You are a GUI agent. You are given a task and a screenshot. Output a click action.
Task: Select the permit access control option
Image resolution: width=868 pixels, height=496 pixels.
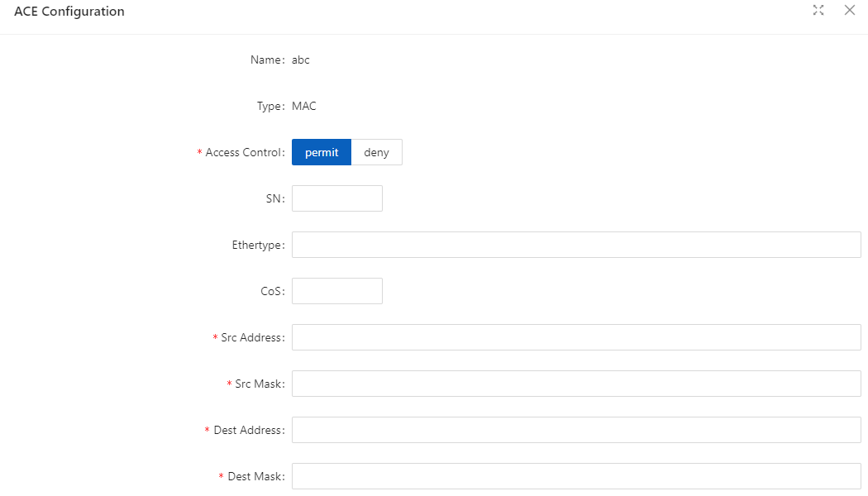point(322,152)
